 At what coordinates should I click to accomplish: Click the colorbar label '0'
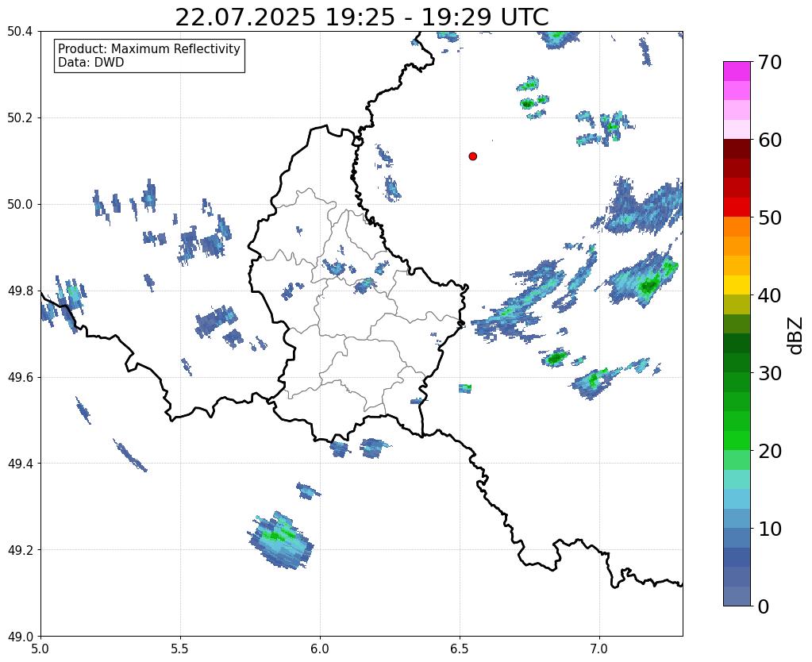(x=764, y=606)
